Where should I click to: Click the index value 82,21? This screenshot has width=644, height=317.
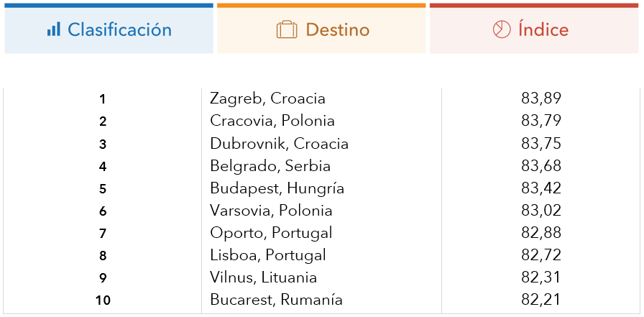541,300
